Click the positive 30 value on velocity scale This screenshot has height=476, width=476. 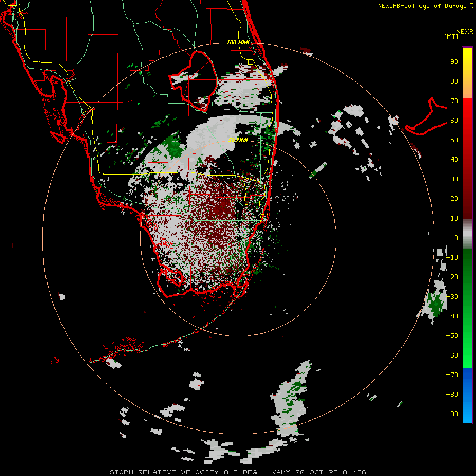[454, 179]
